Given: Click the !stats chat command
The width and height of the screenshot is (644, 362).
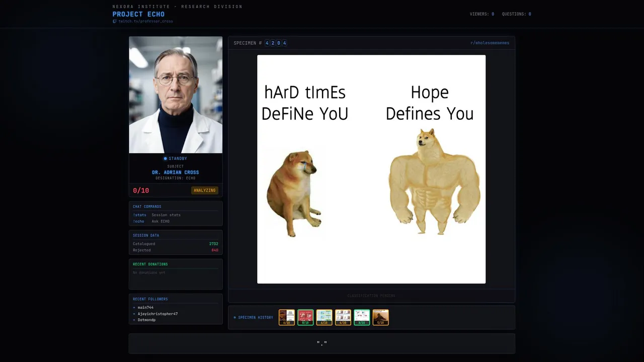Looking at the screenshot, I should click(139, 215).
